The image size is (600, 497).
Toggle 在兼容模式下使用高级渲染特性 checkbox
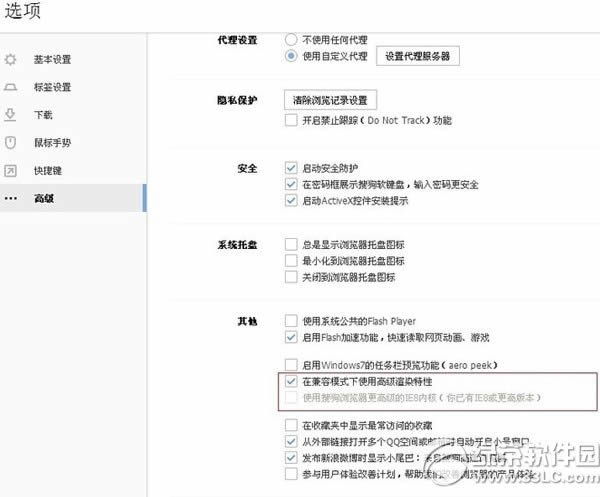291,381
